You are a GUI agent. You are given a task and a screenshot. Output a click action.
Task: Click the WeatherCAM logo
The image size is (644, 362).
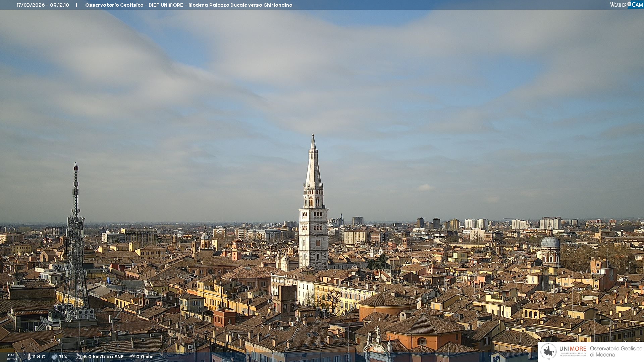click(626, 5)
